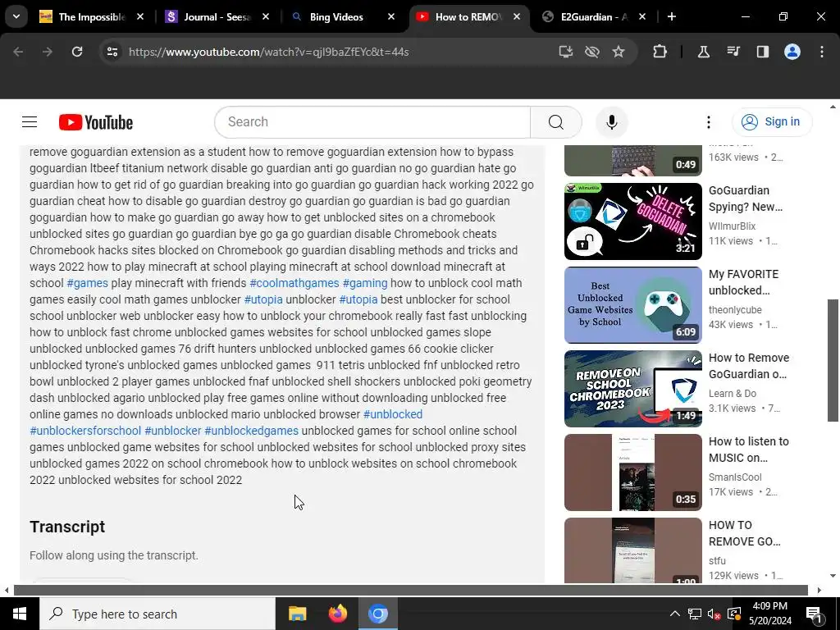
Task: Open a new browser tab
Action: (671, 16)
